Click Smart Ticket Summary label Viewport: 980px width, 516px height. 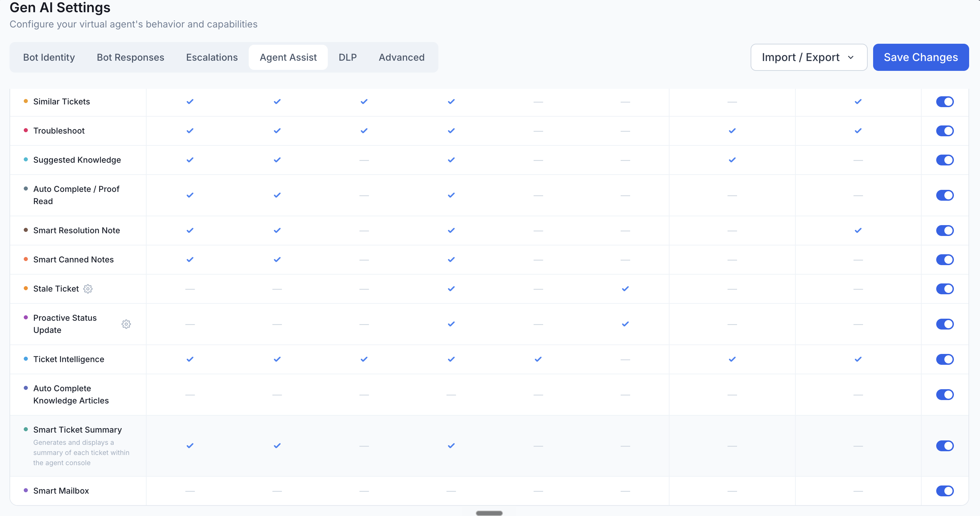point(78,430)
